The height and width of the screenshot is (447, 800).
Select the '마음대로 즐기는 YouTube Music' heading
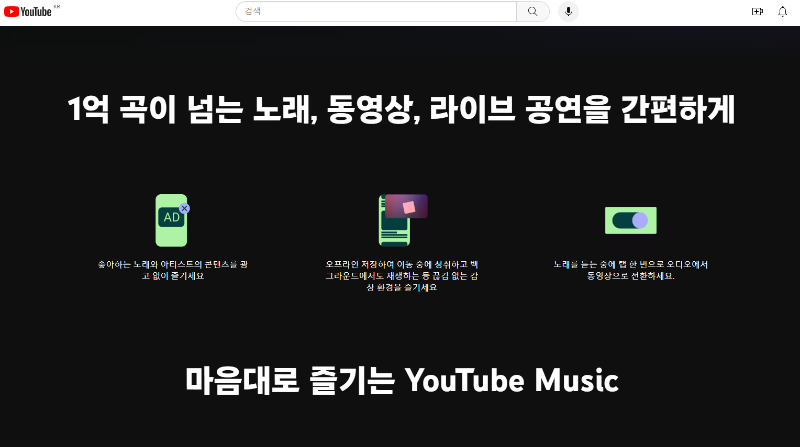pyautogui.click(x=402, y=381)
